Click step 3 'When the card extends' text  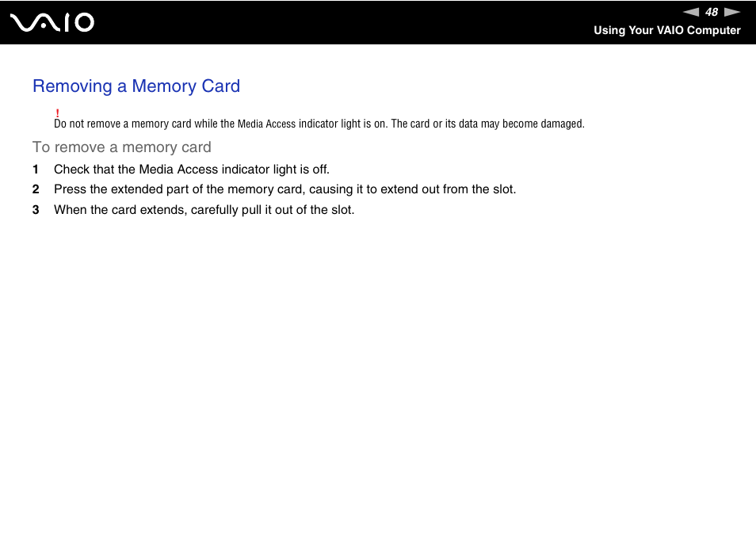[204, 210]
